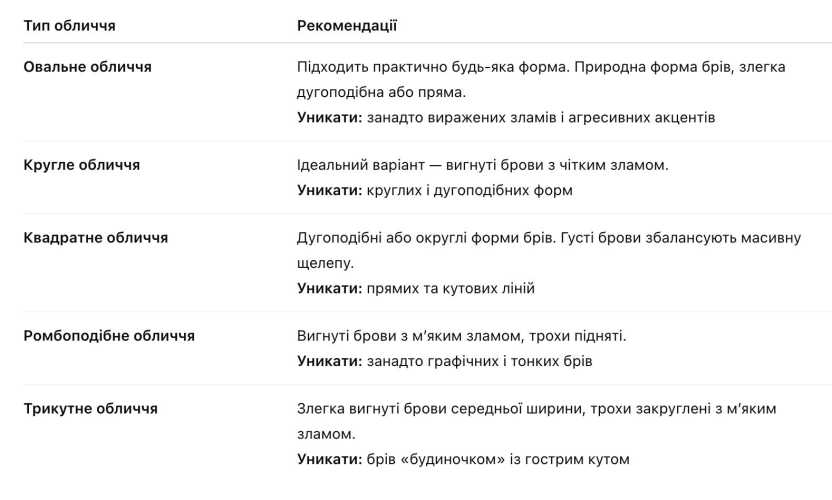832x500 pixels.
Task: Click 'Злегка вигнуті брови середньої ширини' text
Action: pos(441,409)
